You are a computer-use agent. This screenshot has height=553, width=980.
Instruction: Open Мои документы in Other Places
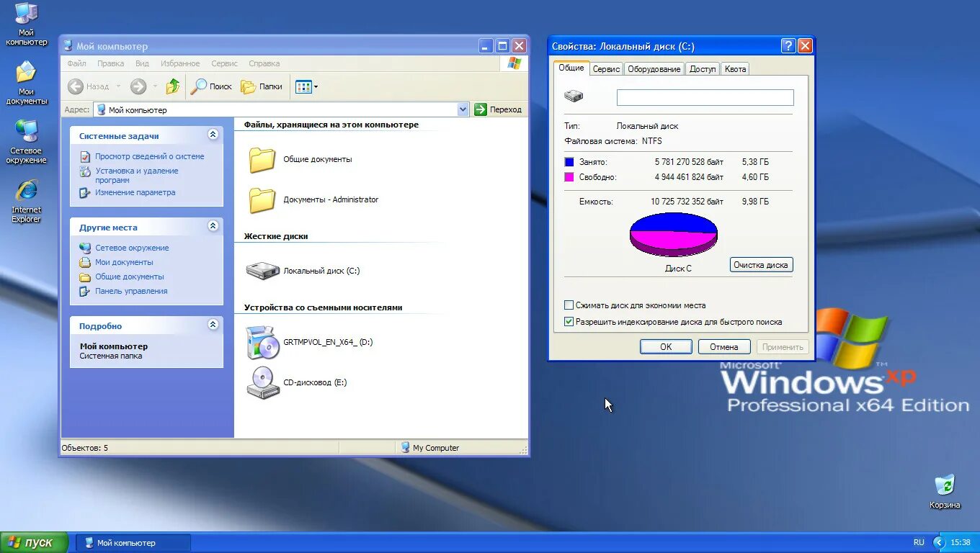[x=124, y=262]
